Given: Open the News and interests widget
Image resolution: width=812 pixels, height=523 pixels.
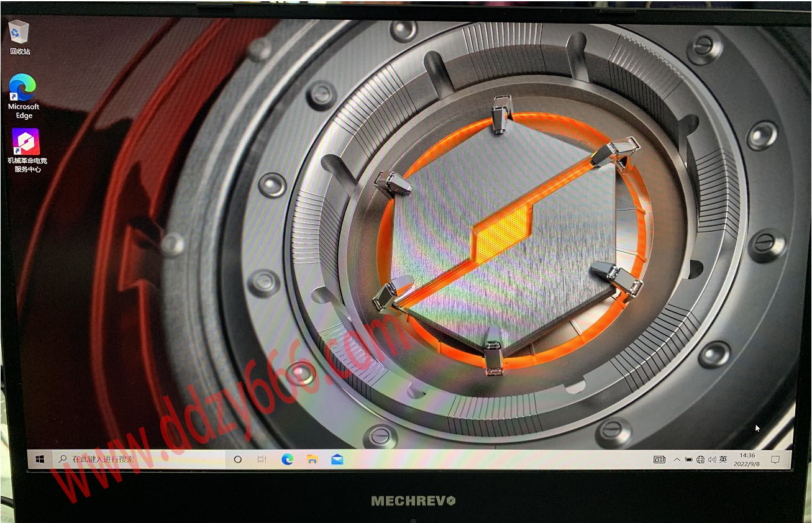Looking at the screenshot, I should (659, 460).
